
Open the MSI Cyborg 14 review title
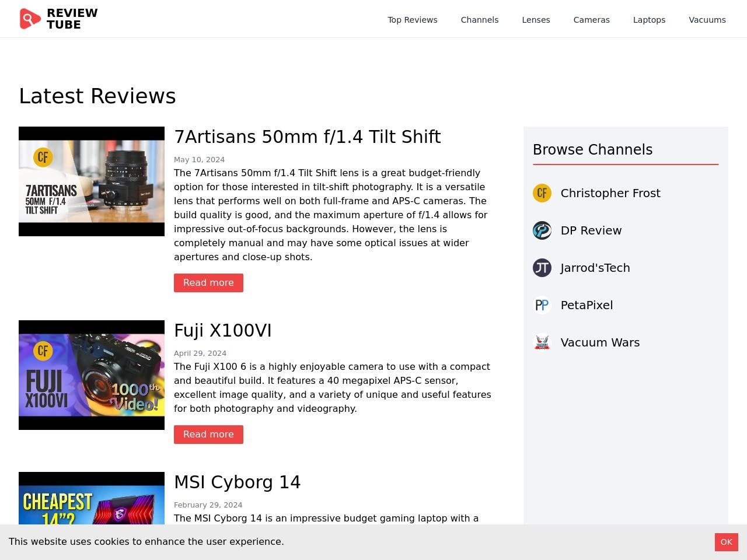click(238, 482)
